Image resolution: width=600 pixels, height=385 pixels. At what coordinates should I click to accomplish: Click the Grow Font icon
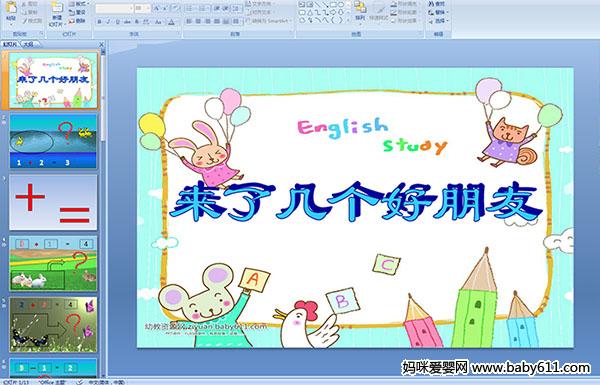click(156, 8)
